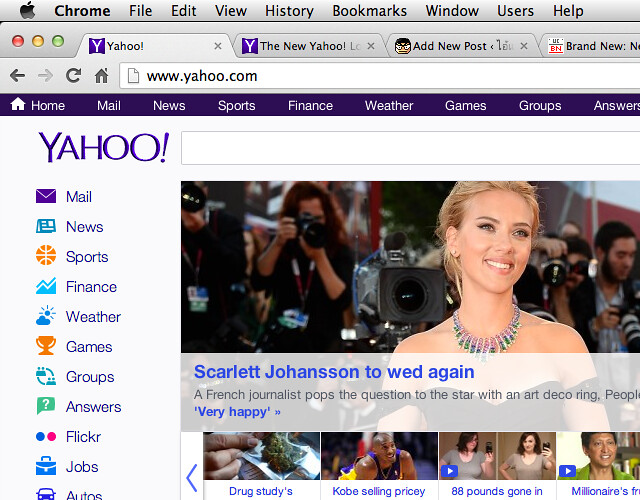Click Mail in the purple navbar
The image size is (640, 500).
tap(109, 106)
